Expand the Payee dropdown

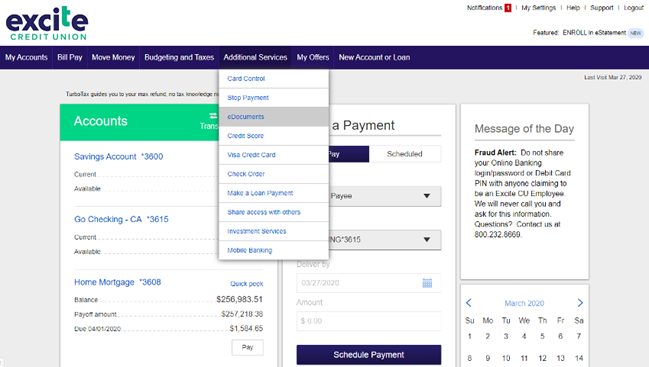coord(385,196)
